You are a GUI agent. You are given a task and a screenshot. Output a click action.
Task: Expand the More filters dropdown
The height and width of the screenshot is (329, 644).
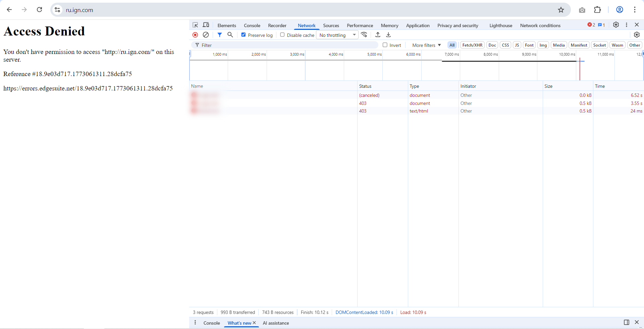426,45
